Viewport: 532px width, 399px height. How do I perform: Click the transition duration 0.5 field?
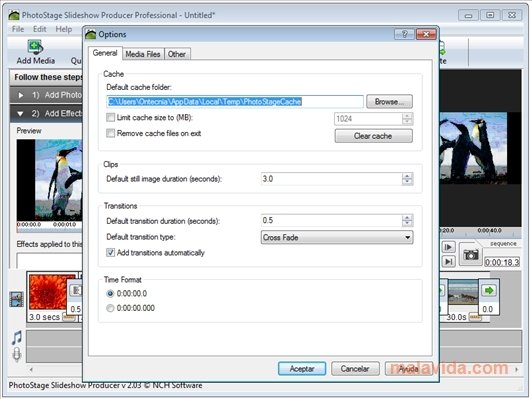[331, 221]
